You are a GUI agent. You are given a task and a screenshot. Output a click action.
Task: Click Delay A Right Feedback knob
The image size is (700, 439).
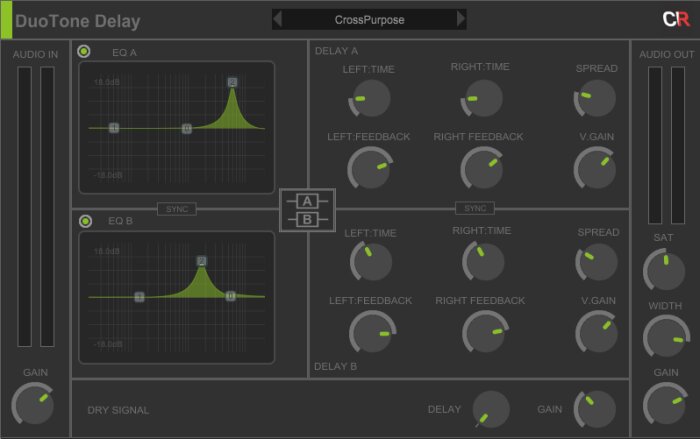[482, 168]
